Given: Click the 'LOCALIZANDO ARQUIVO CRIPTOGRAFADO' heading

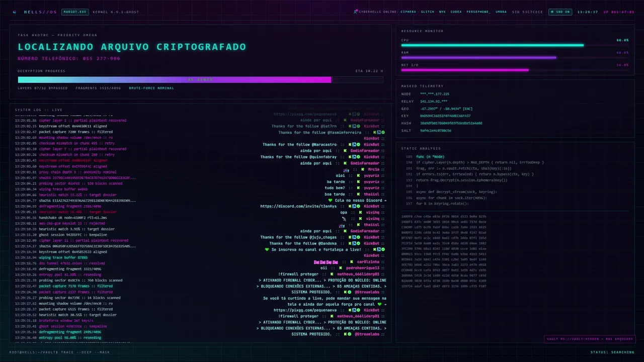Looking at the screenshot, I should point(132,47).
